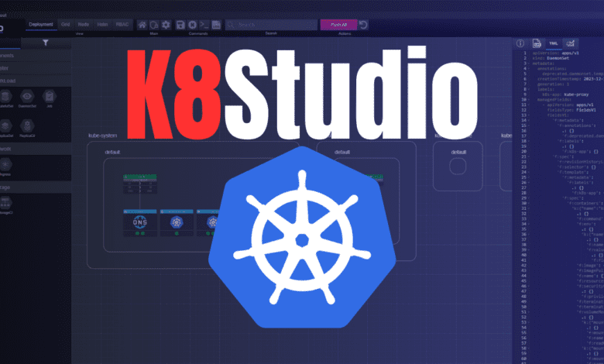
Task: Select the DaemonSet eye icon in the palette
Action: pos(27,96)
